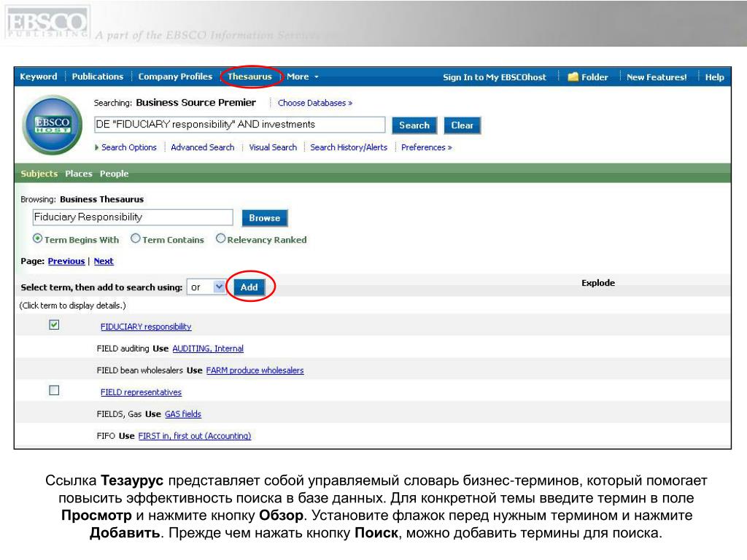Click the Explode column header

598,283
